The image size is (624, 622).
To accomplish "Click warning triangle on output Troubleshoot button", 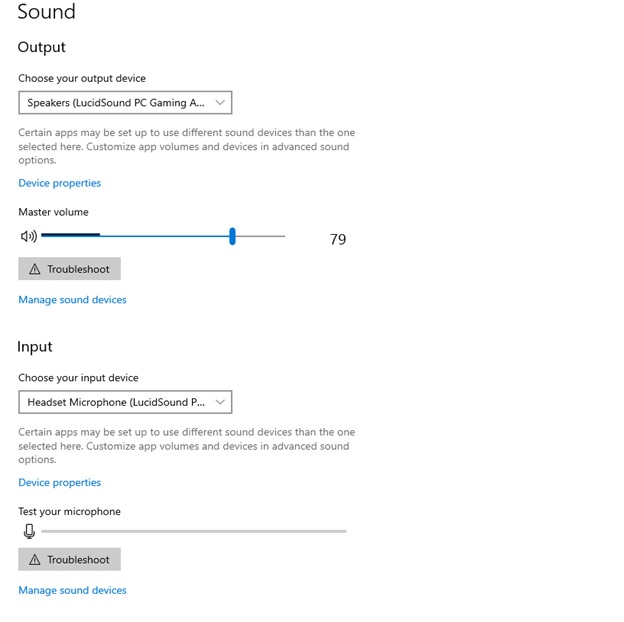I will (35, 269).
